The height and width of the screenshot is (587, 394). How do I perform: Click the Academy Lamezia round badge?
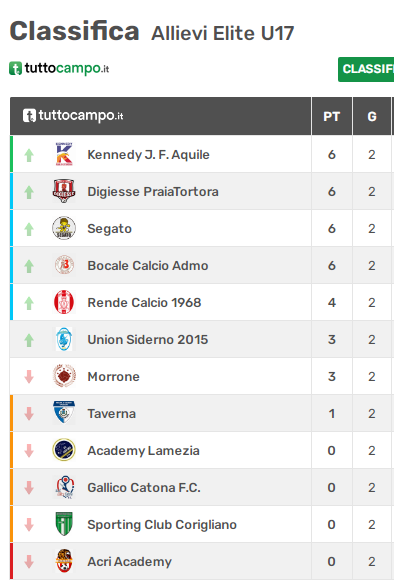64,450
